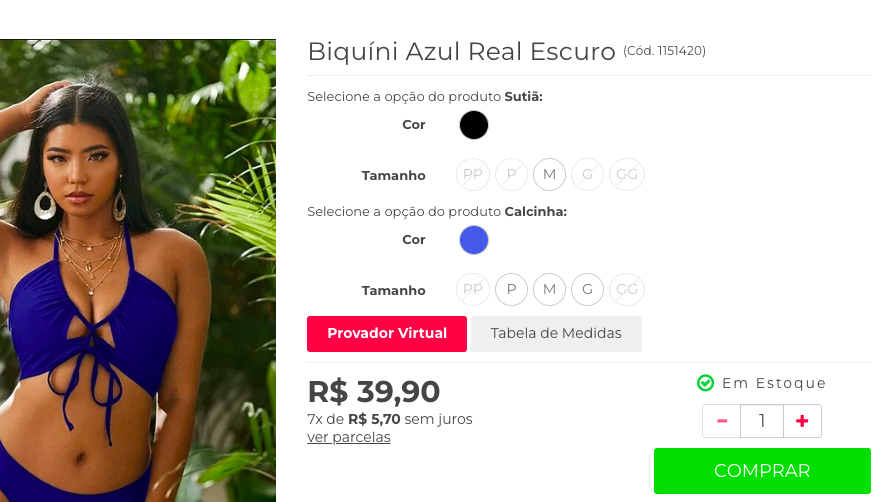Select the blue Calcinha color swatch
This screenshot has width=883, height=502.
[474, 240]
